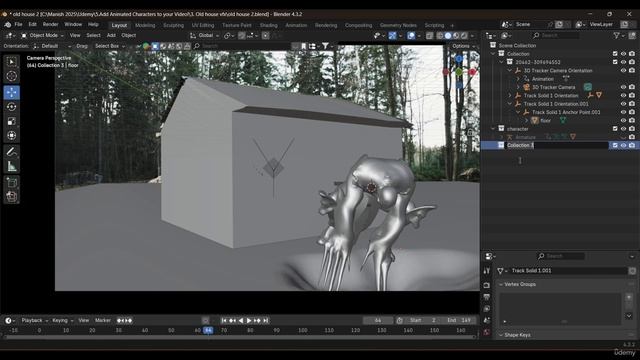Jump to the last frame
This screenshot has width=640, height=360.
click(x=266, y=321)
